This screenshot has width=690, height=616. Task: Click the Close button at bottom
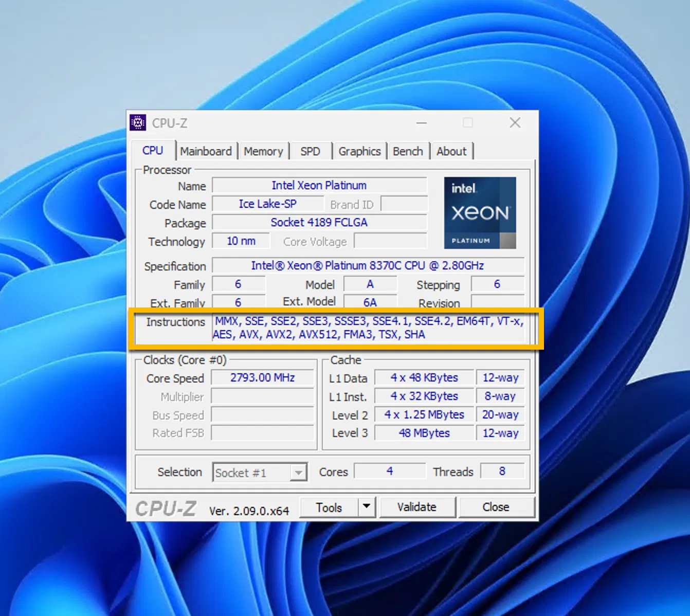pyautogui.click(x=496, y=507)
